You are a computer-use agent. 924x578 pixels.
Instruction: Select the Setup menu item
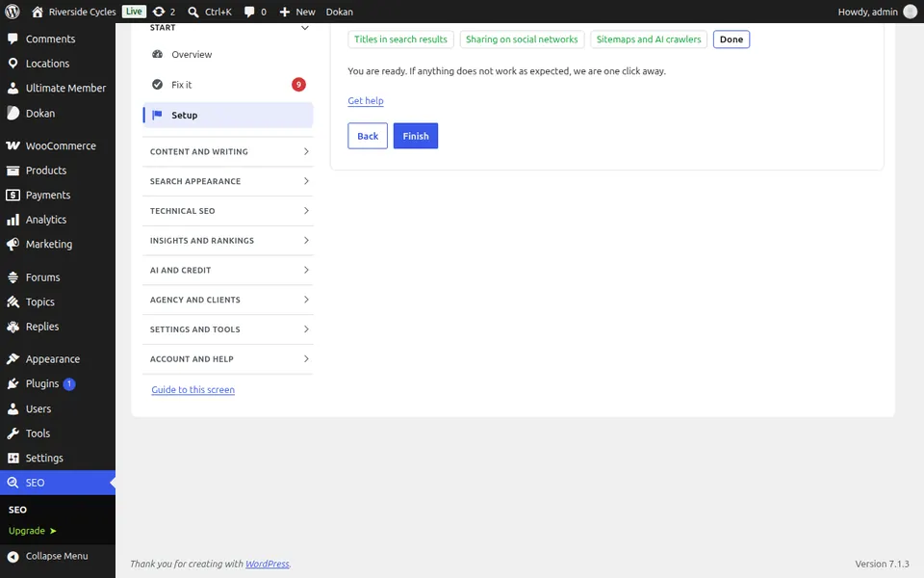coord(228,115)
